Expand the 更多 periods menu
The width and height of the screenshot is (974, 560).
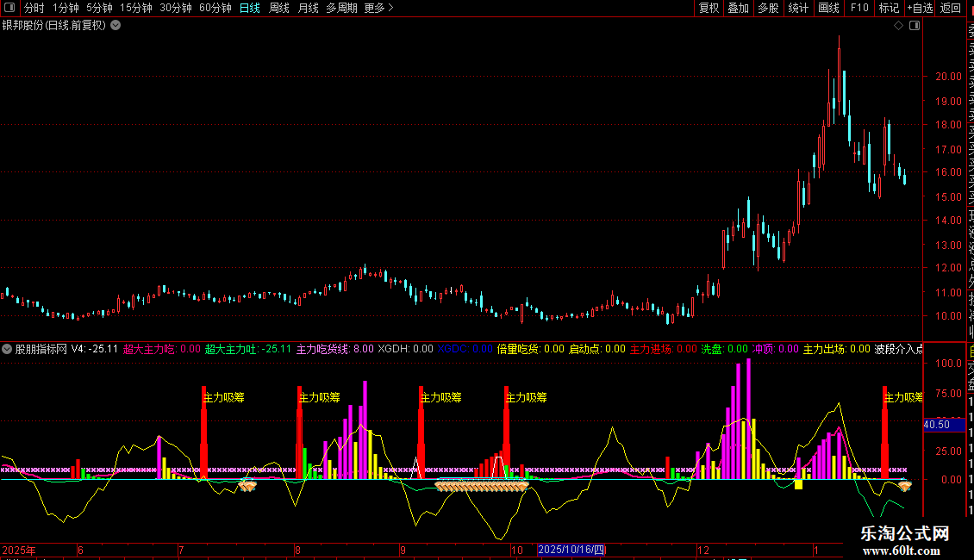point(378,9)
